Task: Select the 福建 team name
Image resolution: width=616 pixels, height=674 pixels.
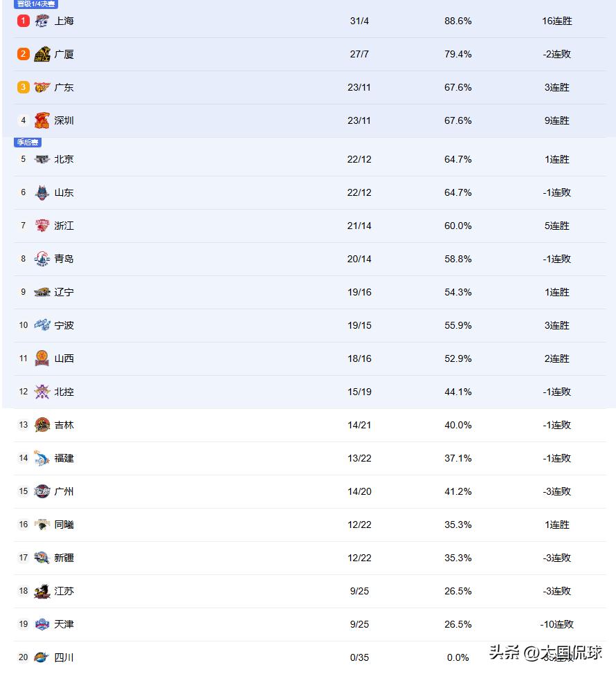Action: click(64, 458)
